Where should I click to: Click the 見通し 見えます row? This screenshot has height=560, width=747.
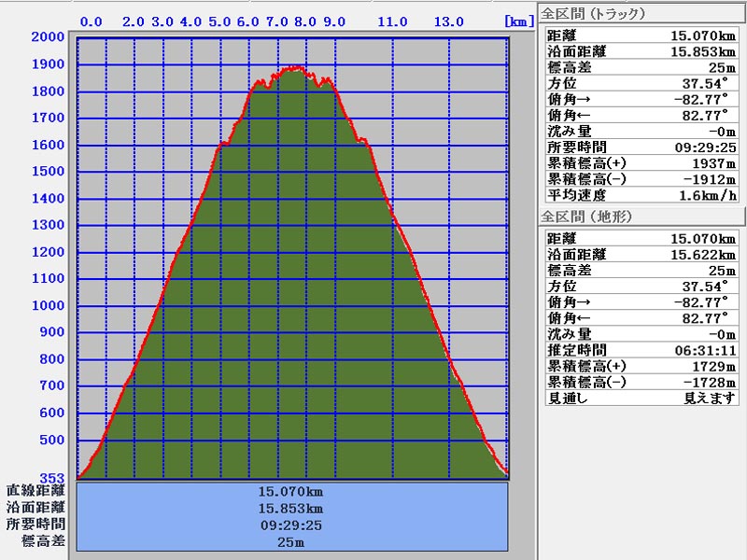click(641, 399)
